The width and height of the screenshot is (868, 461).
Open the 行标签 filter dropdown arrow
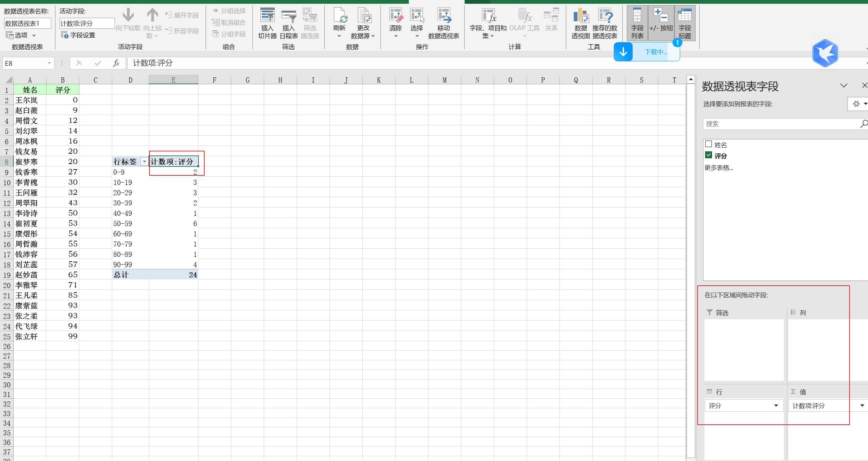coord(144,162)
